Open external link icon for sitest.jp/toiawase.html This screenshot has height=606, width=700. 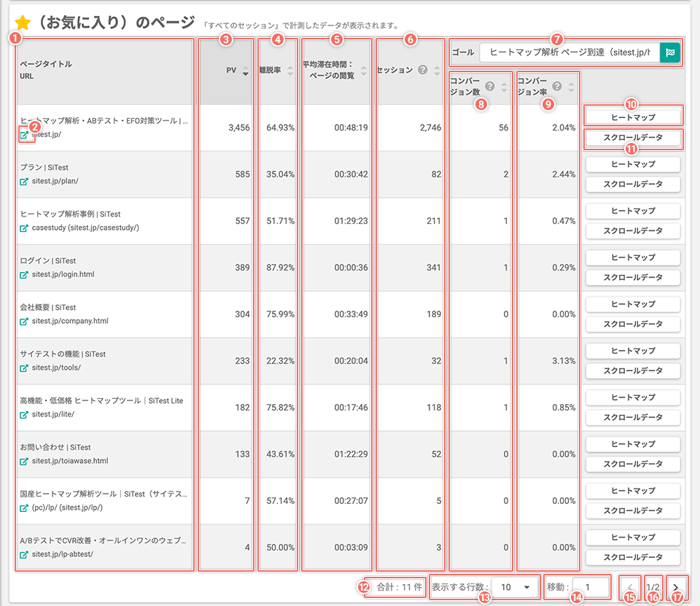[x=24, y=462]
